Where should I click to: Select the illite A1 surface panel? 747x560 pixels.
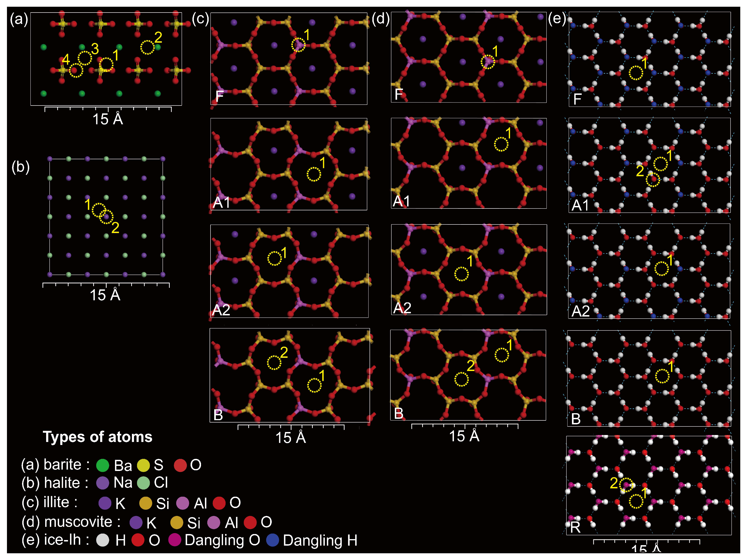tap(289, 164)
